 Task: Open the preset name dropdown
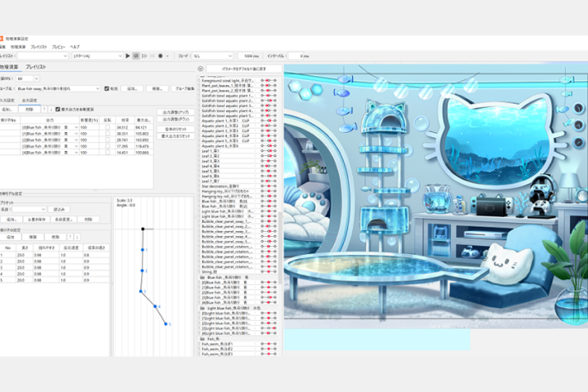click(29, 209)
